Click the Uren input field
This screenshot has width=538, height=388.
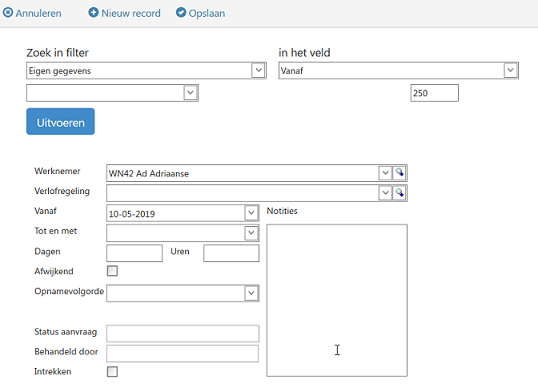coord(231,253)
